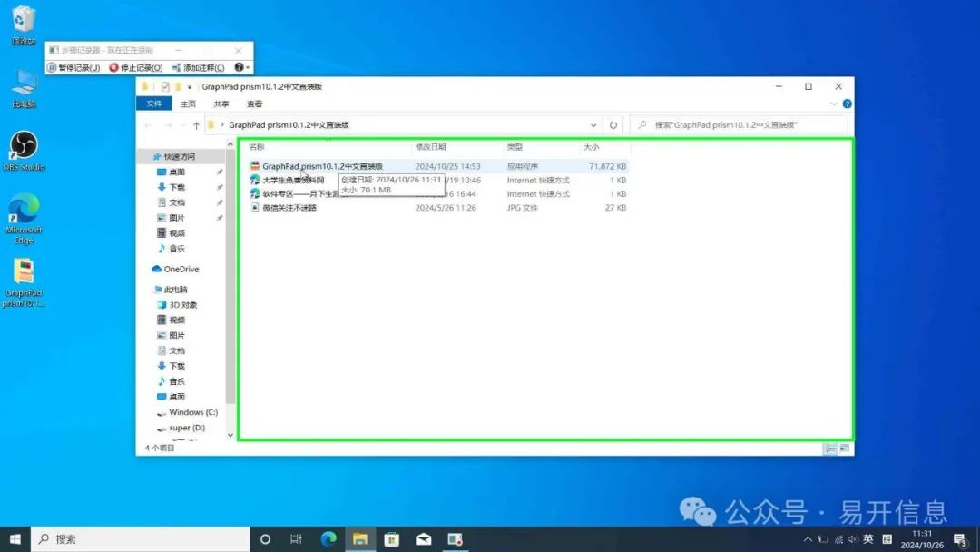Screen dimensions: 980x552
Task: Open the recent locations dropdown arrow
Action: (183, 125)
